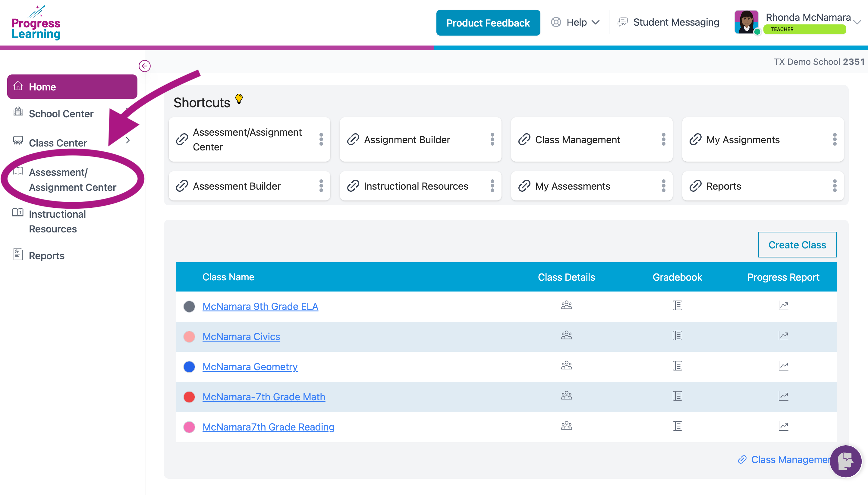Open the chat assistant bubble
The image size is (868, 495).
coord(845,461)
